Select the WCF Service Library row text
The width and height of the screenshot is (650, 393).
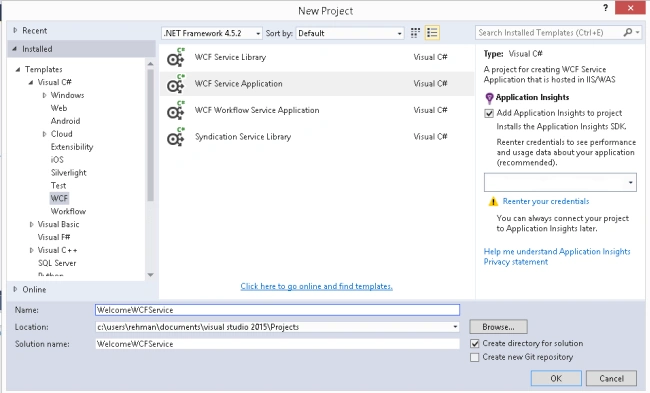tap(230, 57)
